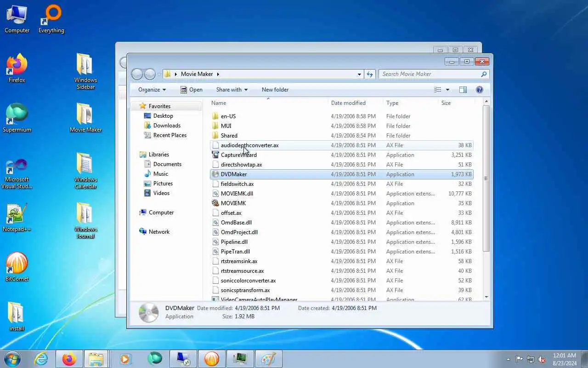Screen dimensions: 588x368
Task: Select the Movie Maker desktop folder
Action: (x=85, y=119)
